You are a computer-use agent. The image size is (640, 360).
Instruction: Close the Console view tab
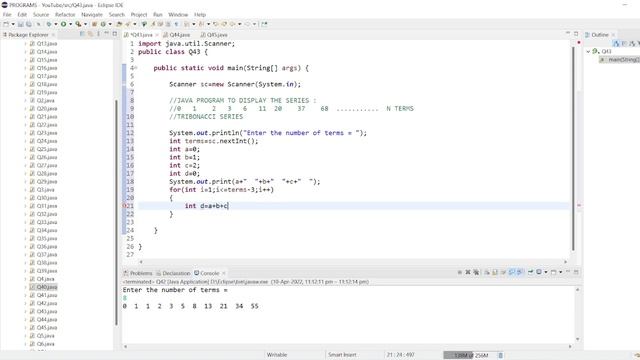click(224, 273)
